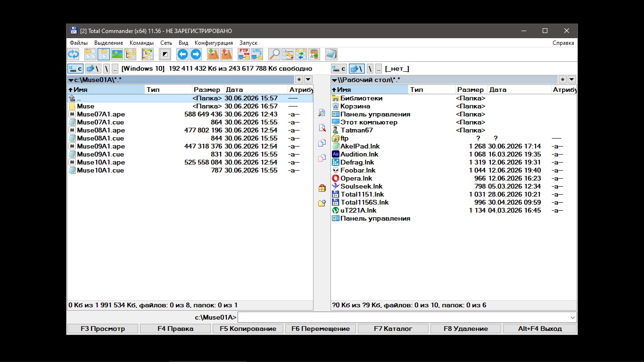This screenshot has width=644, height=362.
Task: Toggle the full file details view icon
Action: pyautogui.click(x=104, y=54)
